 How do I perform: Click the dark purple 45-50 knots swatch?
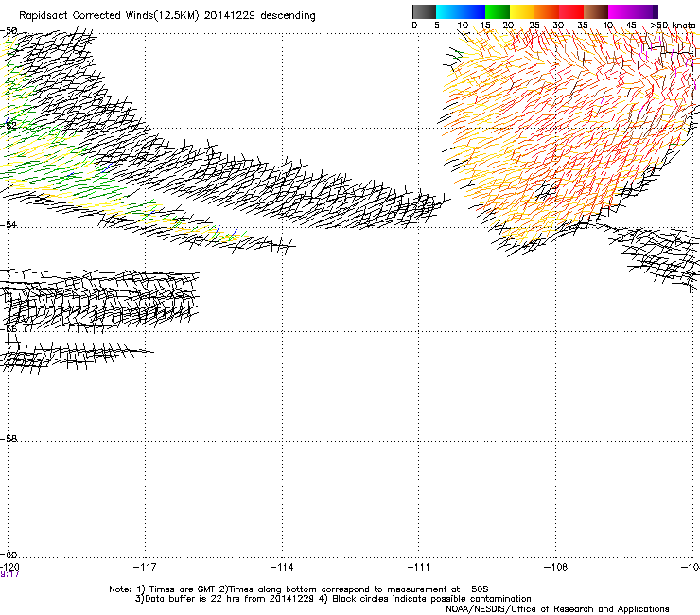coord(645,11)
